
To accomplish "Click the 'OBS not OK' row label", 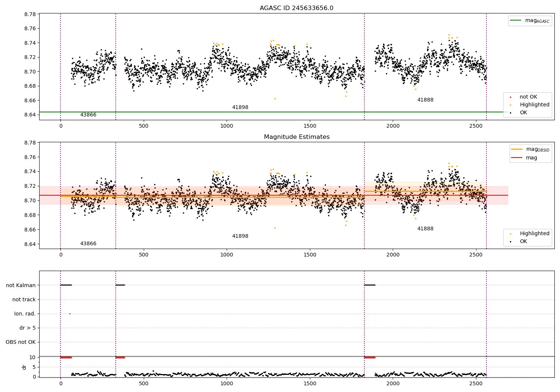I will pyautogui.click(x=21, y=342).
